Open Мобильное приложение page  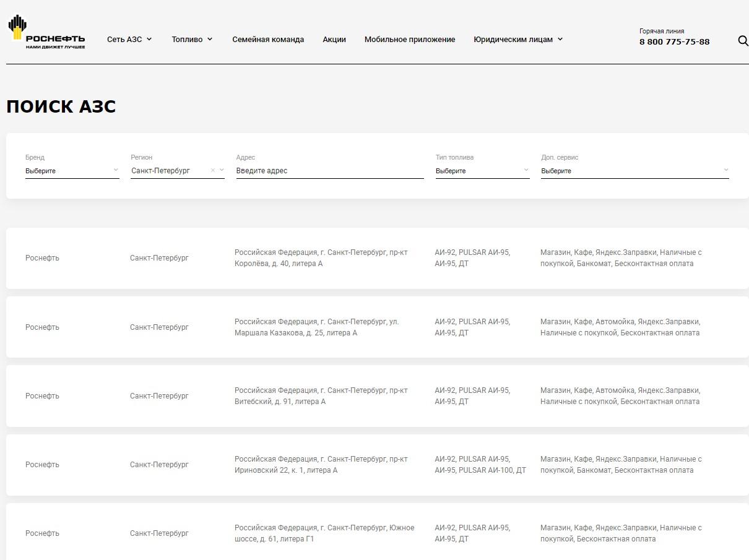tap(410, 39)
